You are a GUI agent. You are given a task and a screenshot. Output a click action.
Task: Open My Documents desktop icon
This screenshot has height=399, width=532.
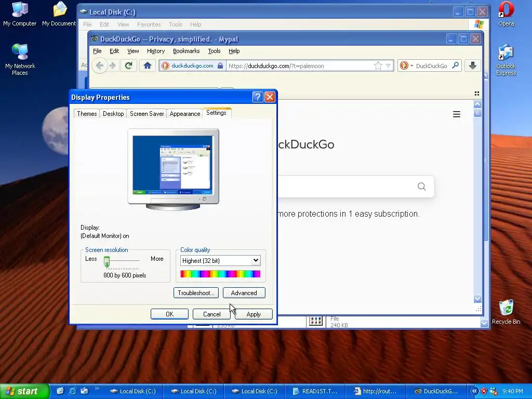[x=59, y=14]
